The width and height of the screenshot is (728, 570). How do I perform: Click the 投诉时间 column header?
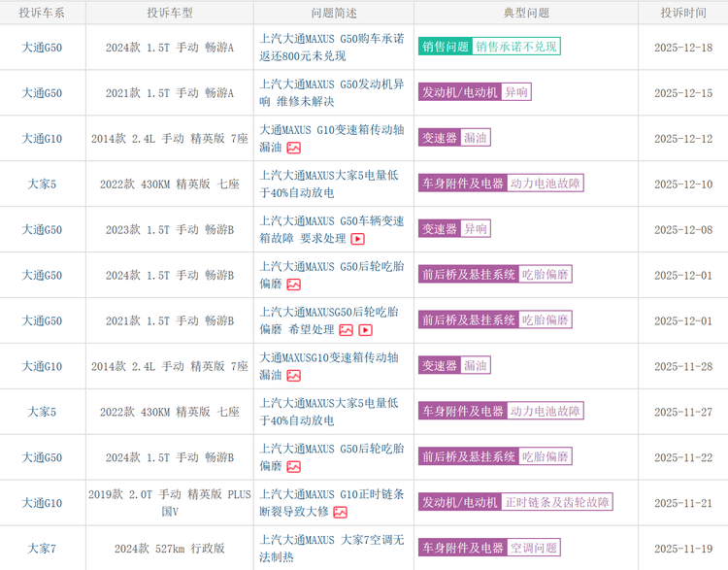(x=683, y=13)
